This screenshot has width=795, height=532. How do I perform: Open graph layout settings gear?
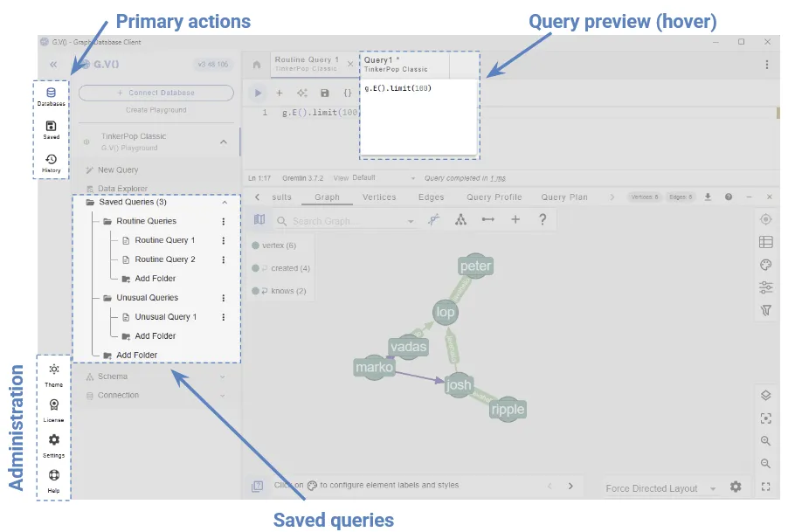coord(736,487)
